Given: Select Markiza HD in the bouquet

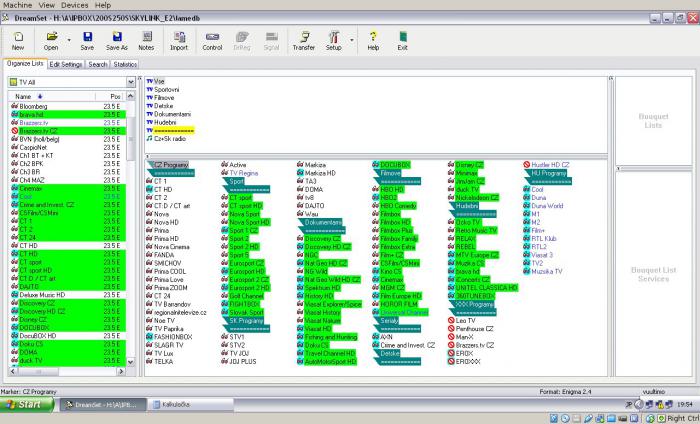Looking at the screenshot, I should 317,173.
